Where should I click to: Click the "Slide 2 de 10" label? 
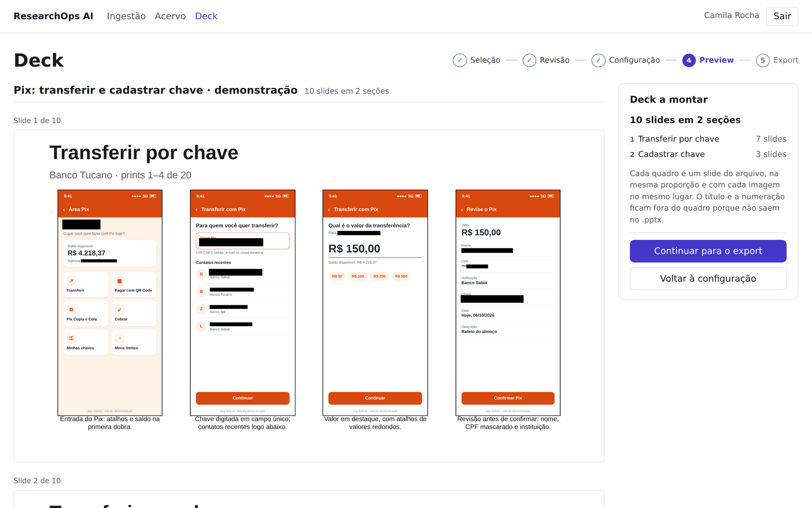[37, 481]
